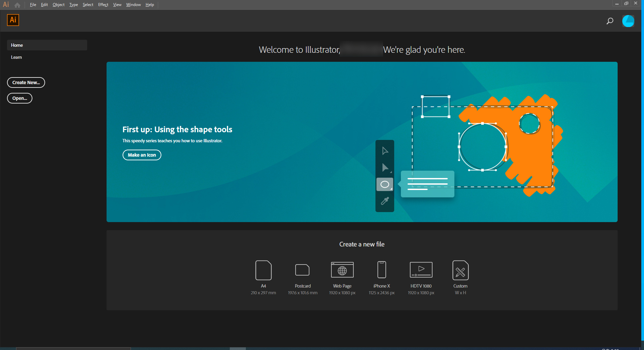
Task: Click the Make an Icon button
Action: point(142,155)
